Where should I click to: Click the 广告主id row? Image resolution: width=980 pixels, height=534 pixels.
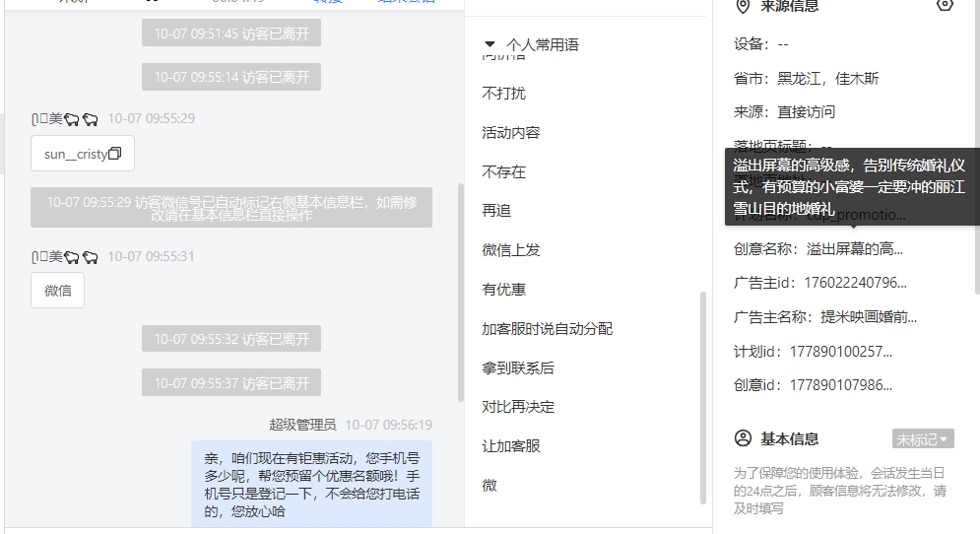pyautogui.click(x=820, y=284)
